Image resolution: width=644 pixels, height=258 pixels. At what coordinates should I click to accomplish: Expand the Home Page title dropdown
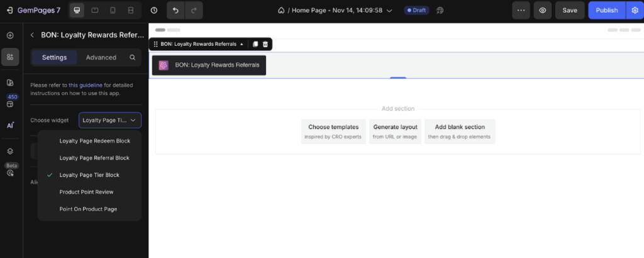click(x=389, y=11)
